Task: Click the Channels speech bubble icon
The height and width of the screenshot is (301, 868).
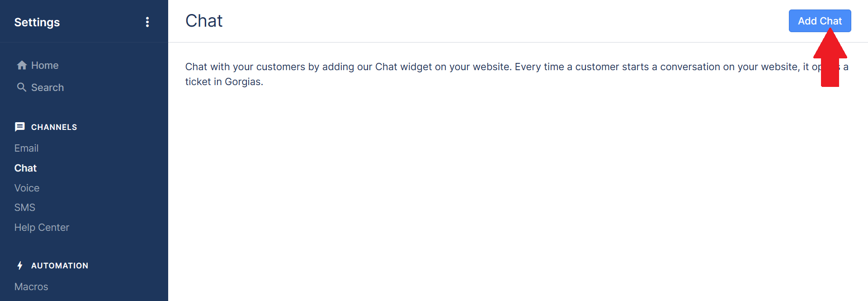Action: pos(20,127)
